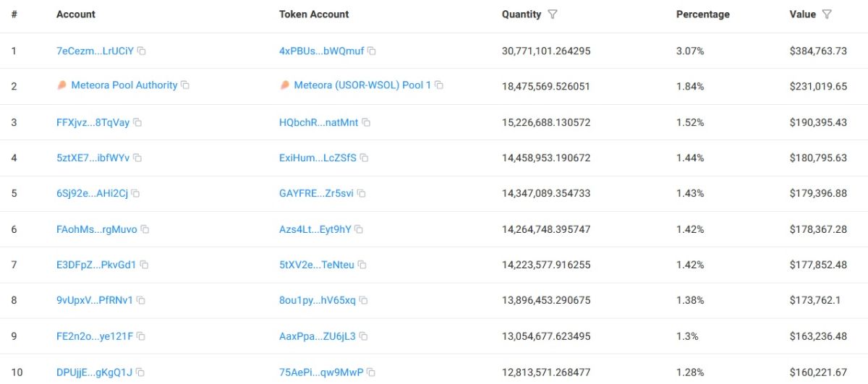868x384 pixels.
Task: Select quantity 15,226,688.130572
Action: coord(546,123)
